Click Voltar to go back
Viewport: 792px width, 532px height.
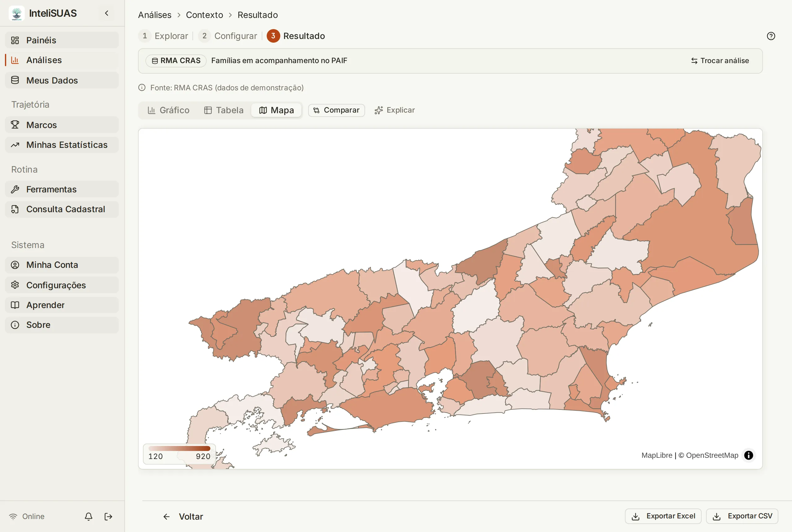click(x=183, y=517)
